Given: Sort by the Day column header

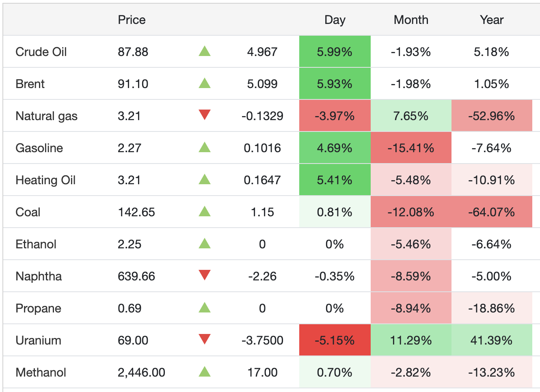Looking at the screenshot, I should click(335, 20).
